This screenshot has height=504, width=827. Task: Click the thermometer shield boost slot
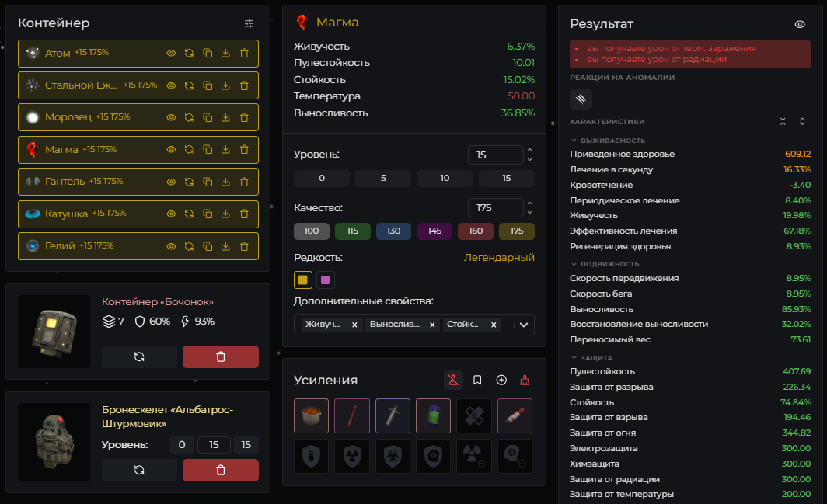click(311, 456)
